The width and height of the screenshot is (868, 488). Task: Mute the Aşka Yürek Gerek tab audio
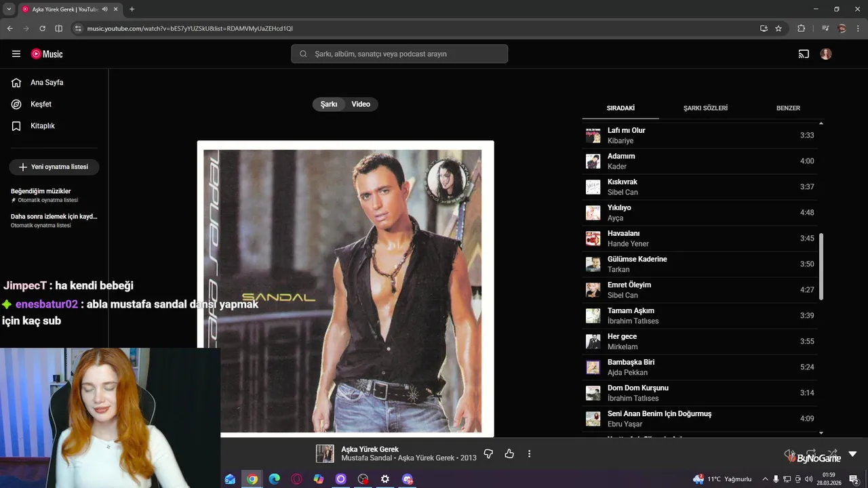(x=105, y=9)
